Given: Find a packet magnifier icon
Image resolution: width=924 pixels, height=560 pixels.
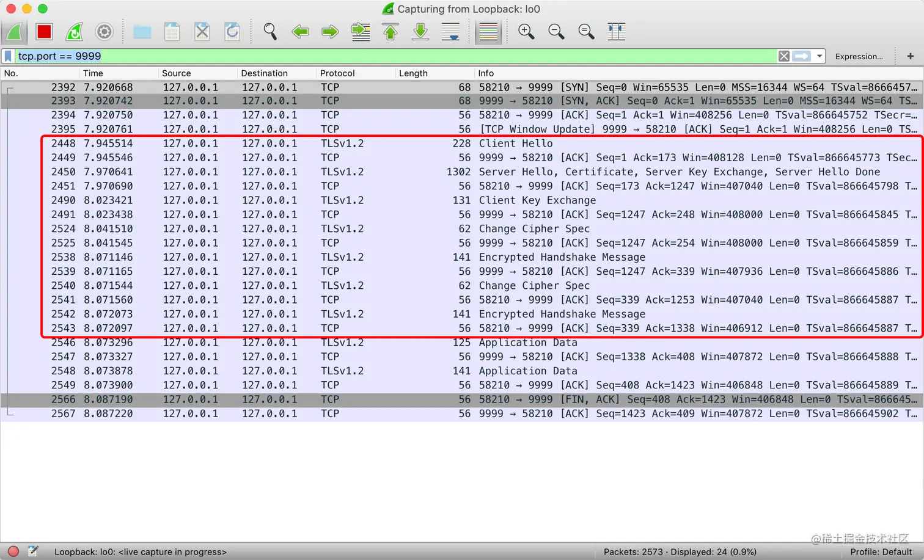Looking at the screenshot, I should click(x=270, y=32).
